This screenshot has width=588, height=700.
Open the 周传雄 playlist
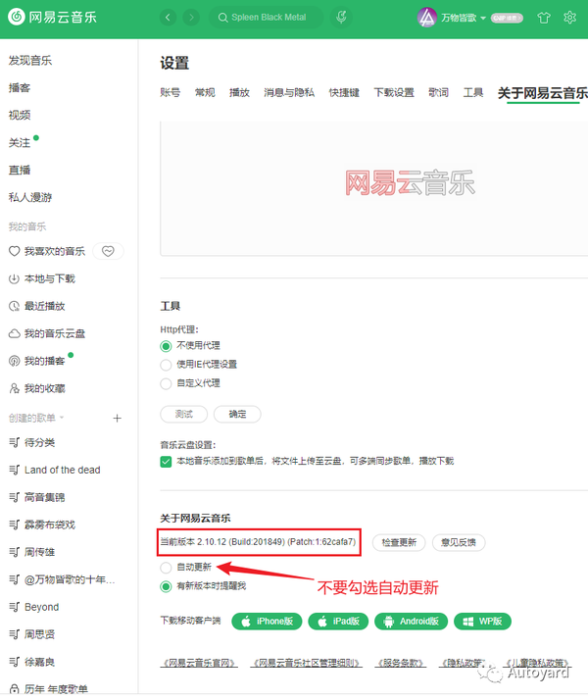point(39,552)
